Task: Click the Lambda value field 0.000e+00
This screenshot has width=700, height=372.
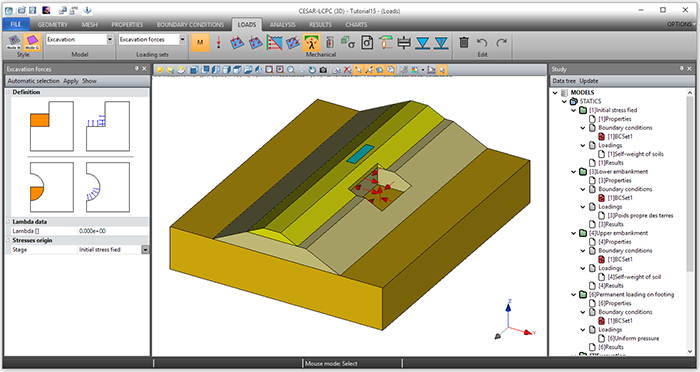Action: (113, 231)
